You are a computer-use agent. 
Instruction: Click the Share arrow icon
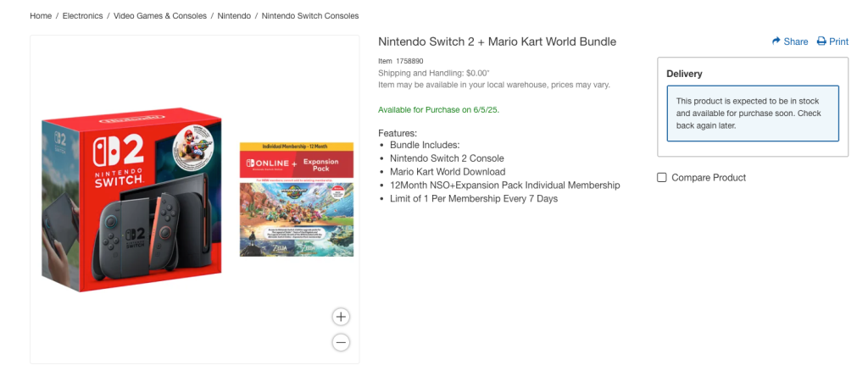coord(776,42)
